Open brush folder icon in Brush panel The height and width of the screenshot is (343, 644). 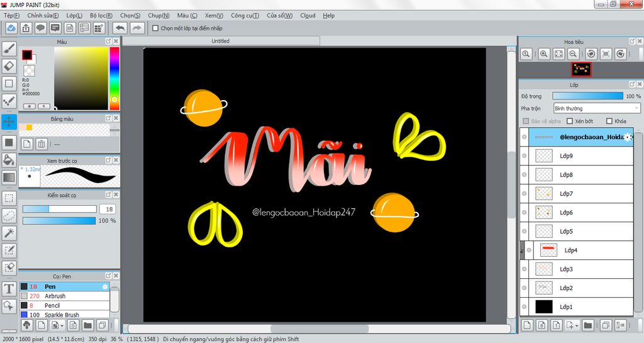[87, 326]
